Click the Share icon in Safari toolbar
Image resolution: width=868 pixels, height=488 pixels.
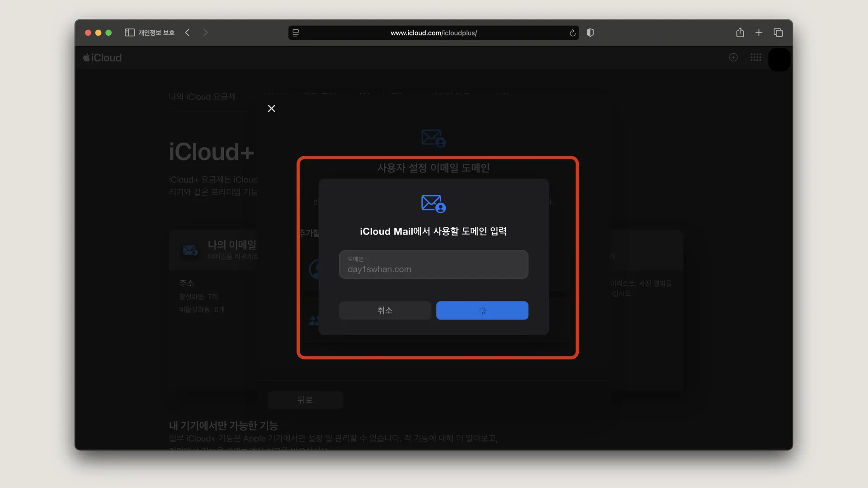740,33
